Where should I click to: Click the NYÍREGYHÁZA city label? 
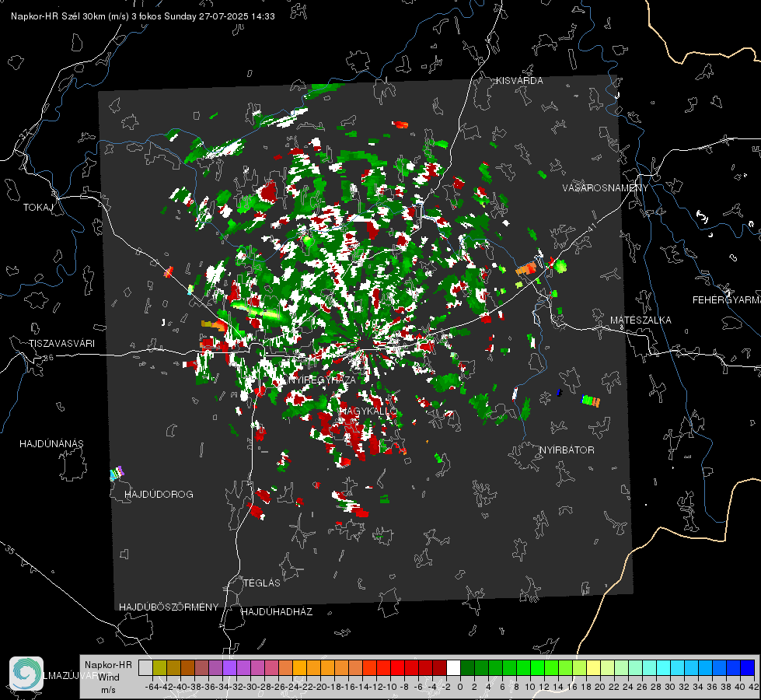pos(323,380)
